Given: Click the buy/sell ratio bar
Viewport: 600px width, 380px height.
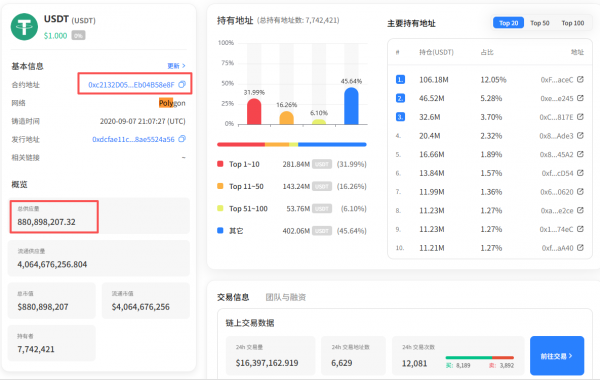Looking at the screenshot, I should [479, 357].
